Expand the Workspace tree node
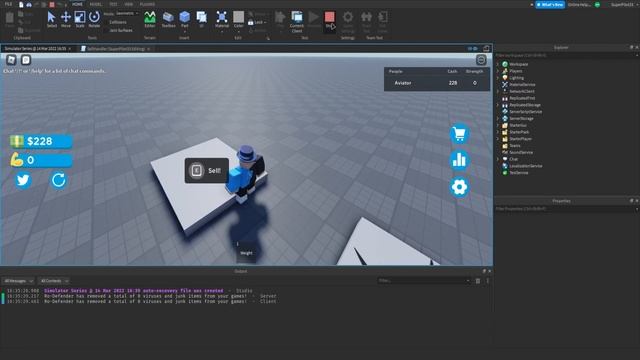This screenshot has width=640, height=360. point(498,64)
